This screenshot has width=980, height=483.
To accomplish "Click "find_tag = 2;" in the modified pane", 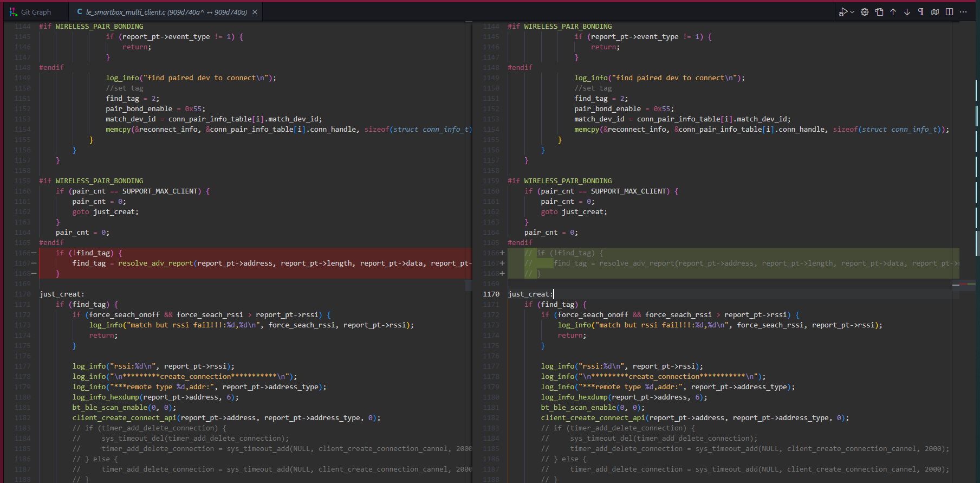I will [x=601, y=99].
